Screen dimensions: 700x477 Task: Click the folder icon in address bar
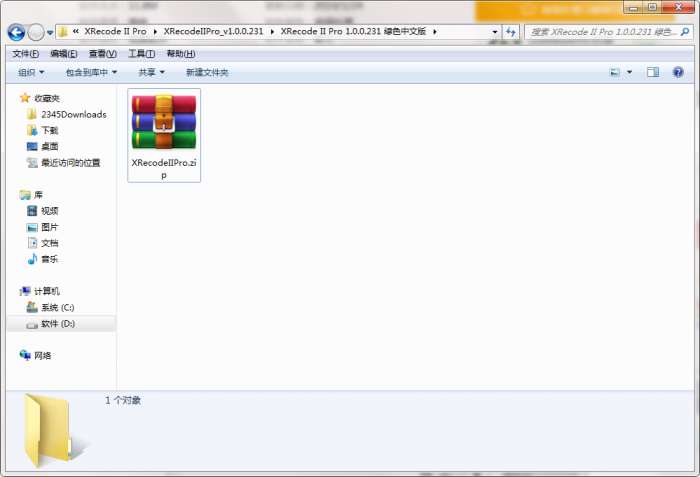[63, 32]
